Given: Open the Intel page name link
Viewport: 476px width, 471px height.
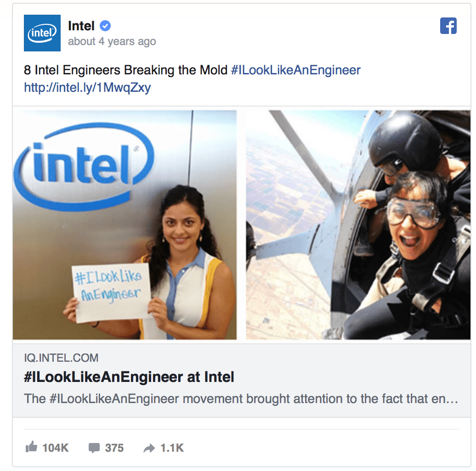Looking at the screenshot, I should coord(81,26).
